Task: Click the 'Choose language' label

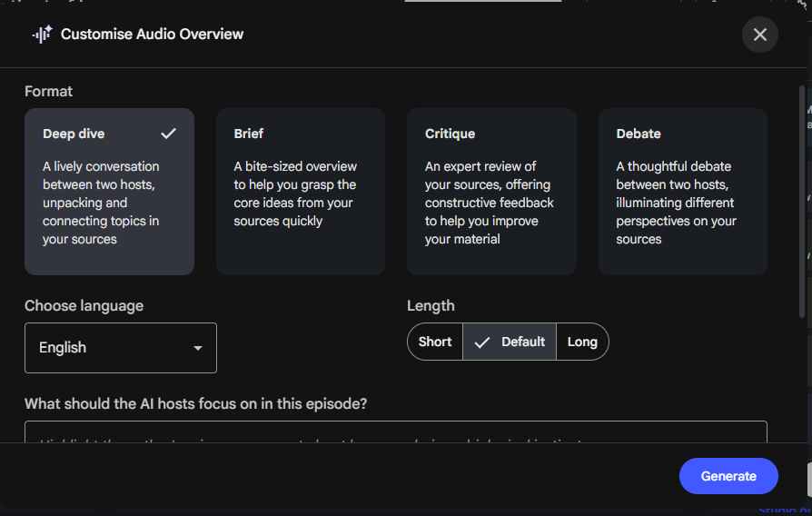Action: (x=84, y=305)
